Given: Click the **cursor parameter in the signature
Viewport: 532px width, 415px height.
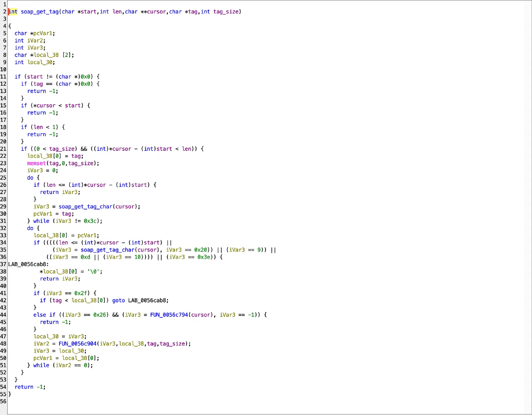Looking at the screenshot, I should coord(153,12).
